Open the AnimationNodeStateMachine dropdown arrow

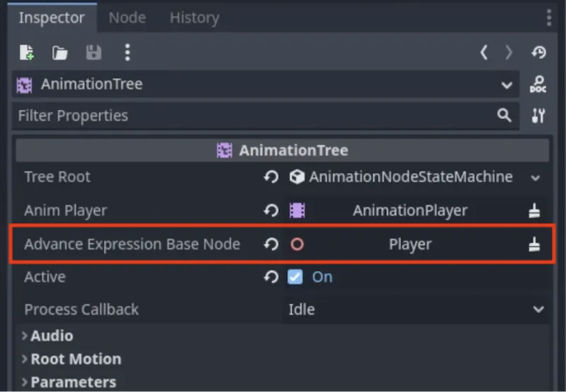click(x=536, y=177)
